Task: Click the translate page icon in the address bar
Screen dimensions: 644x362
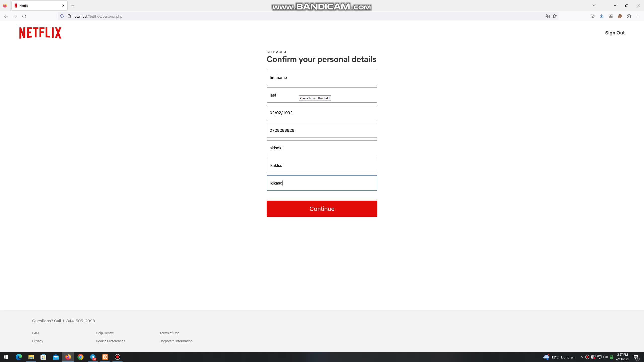Action: point(547,16)
